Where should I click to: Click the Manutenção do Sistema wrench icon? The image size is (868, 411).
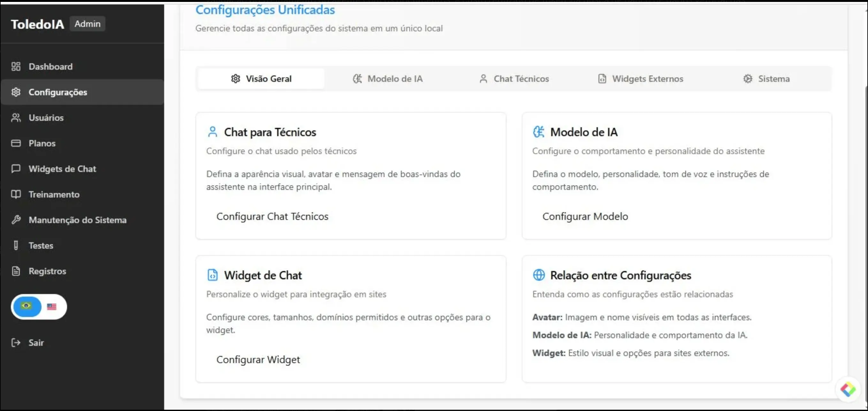[16, 220]
